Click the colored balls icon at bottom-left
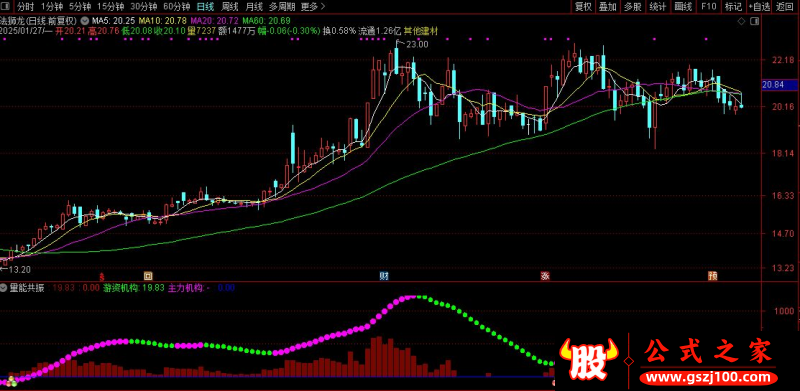The width and height of the screenshot is (800, 391). [11, 381]
